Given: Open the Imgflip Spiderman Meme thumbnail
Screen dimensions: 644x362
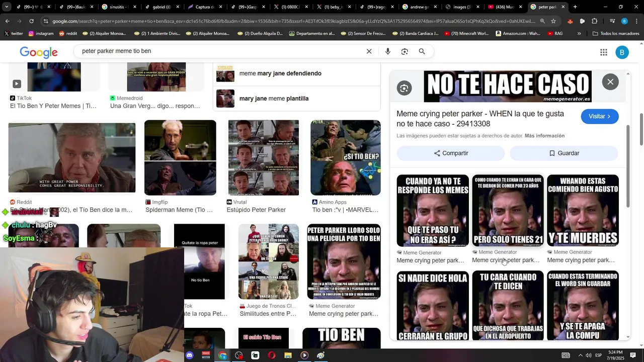Looking at the screenshot, I should (x=180, y=158).
